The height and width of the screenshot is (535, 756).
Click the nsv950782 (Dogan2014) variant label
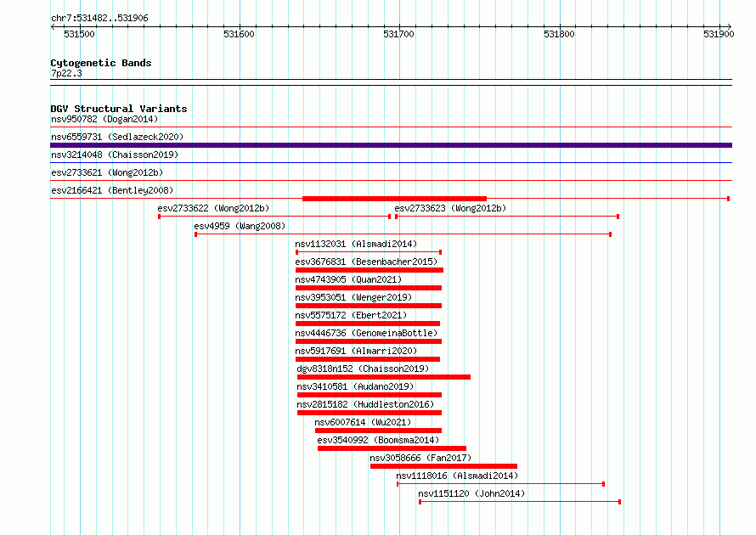[x=104, y=119]
